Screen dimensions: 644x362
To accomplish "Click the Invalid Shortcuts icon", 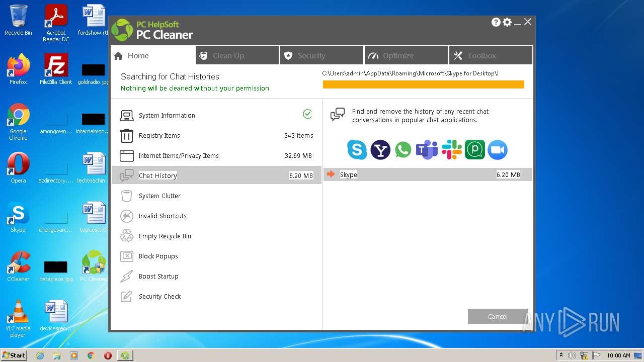I will click(126, 216).
